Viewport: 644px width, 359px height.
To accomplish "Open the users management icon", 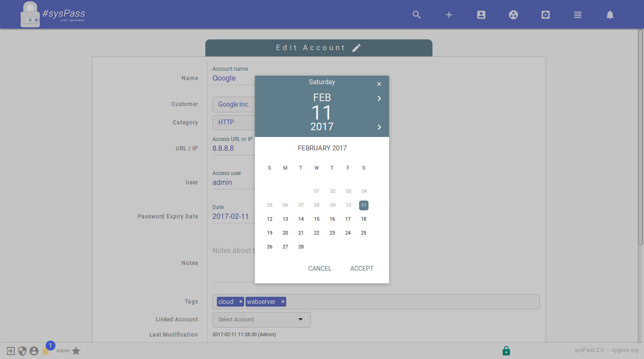I will pyautogui.click(x=481, y=15).
